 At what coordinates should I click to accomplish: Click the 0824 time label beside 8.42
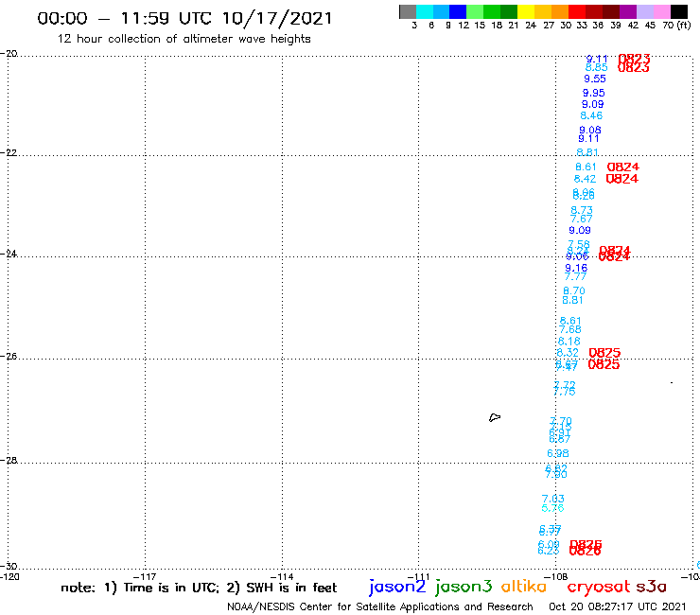(x=622, y=179)
